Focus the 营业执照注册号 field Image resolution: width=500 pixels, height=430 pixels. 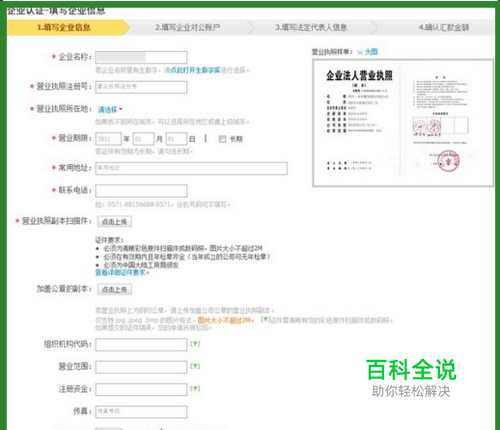coord(141,87)
